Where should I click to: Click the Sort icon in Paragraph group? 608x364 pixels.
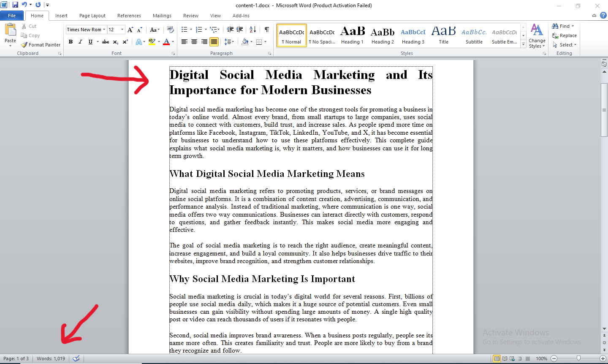pyautogui.click(x=252, y=30)
